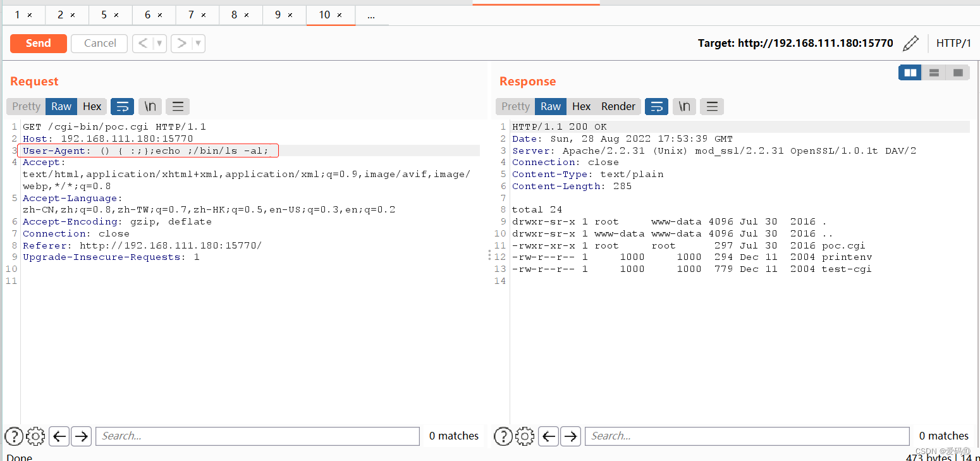Toggle word wrap in Response panel
Image resolution: width=980 pixels, height=461 pixels.
coord(656,106)
